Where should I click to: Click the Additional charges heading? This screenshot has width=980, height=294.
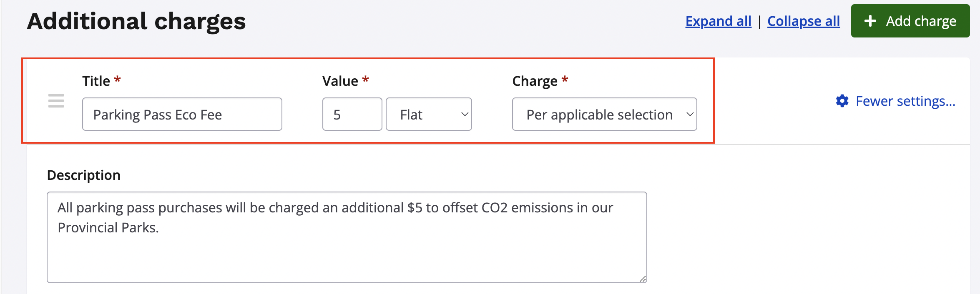coord(136,21)
